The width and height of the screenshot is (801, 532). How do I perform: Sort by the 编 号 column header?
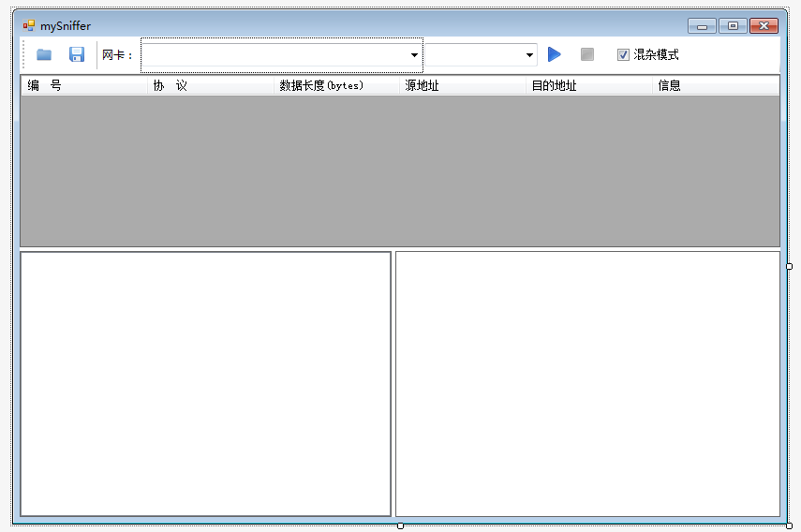tap(84, 85)
